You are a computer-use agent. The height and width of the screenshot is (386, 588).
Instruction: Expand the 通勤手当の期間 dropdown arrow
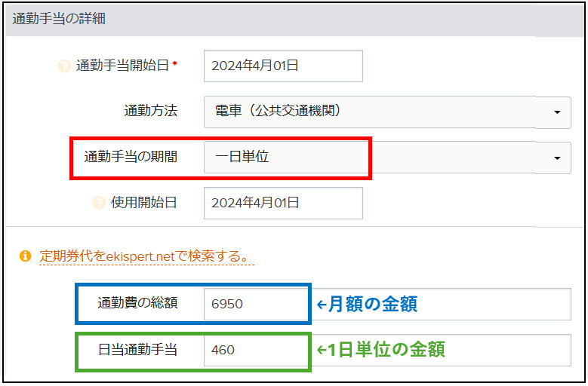tap(556, 158)
